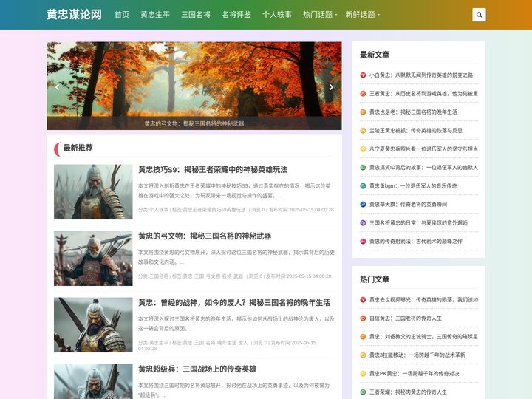
Task: Open the 名将评鉴 nav item
Action: [x=236, y=15]
